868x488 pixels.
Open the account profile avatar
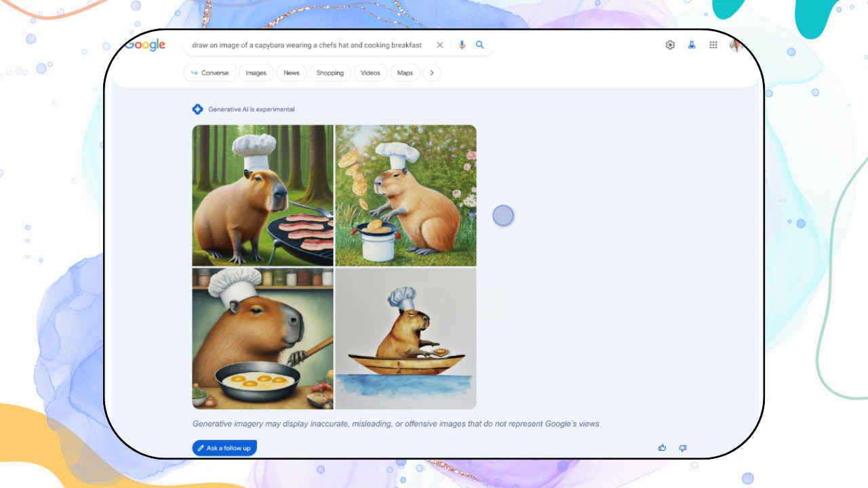[x=736, y=45]
